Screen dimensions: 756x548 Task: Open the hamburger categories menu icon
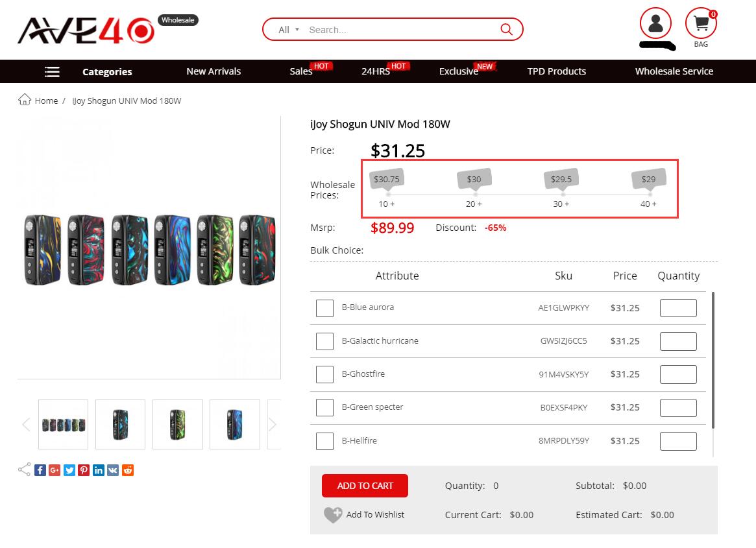click(52, 72)
